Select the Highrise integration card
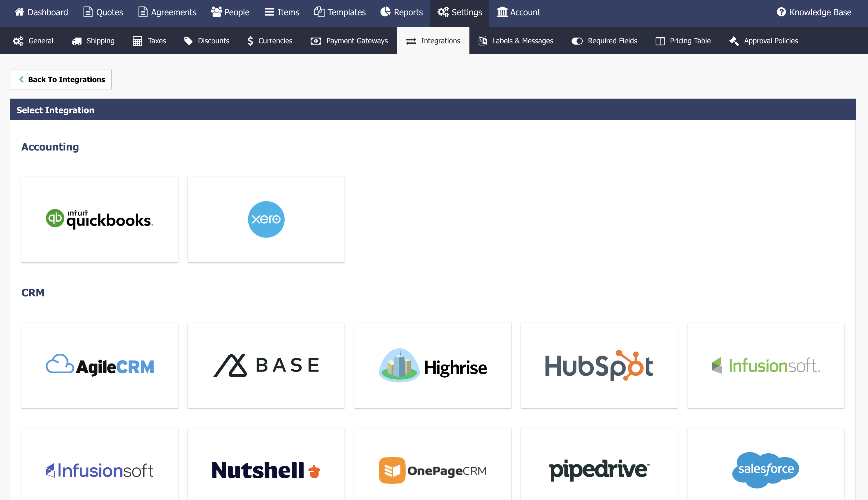868x500 pixels. [x=433, y=365]
